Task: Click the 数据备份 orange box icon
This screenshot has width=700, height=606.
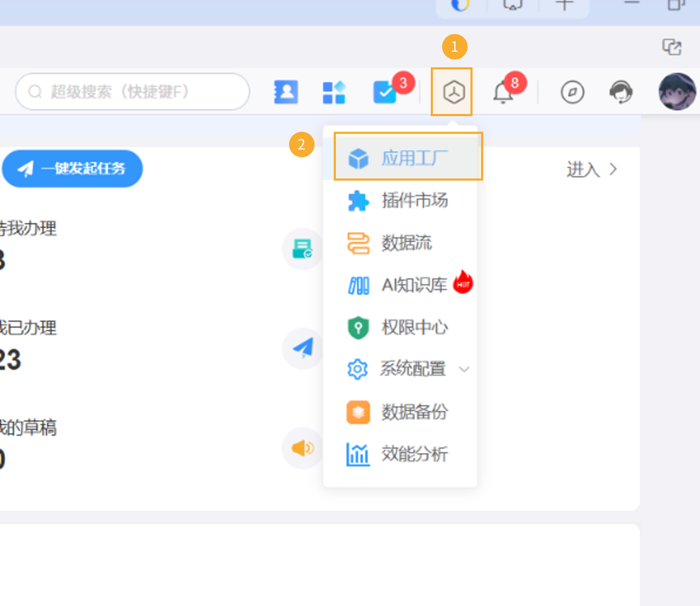Action: (358, 411)
